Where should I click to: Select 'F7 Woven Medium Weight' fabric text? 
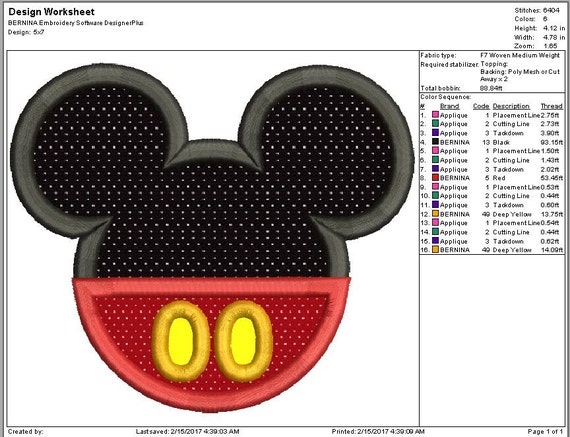pyautogui.click(x=520, y=55)
